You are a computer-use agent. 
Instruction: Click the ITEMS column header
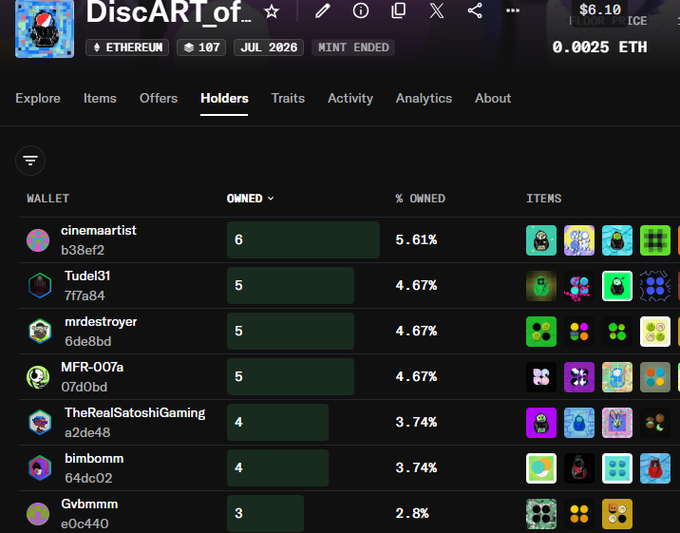pyautogui.click(x=543, y=199)
